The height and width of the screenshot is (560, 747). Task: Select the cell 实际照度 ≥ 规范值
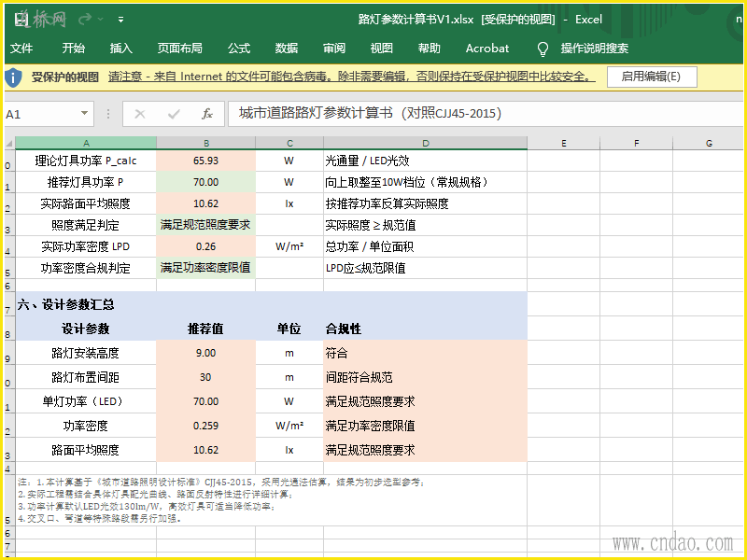[x=426, y=225]
